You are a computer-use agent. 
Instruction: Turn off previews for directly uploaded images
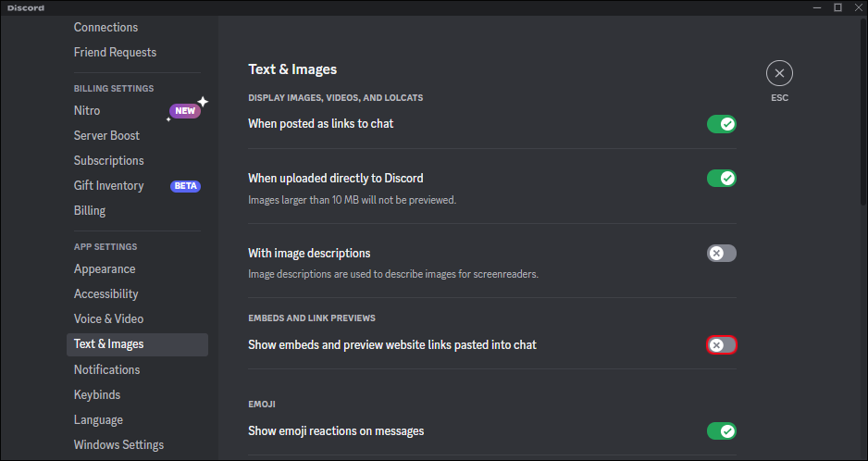pyautogui.click(x=721, y=178)
